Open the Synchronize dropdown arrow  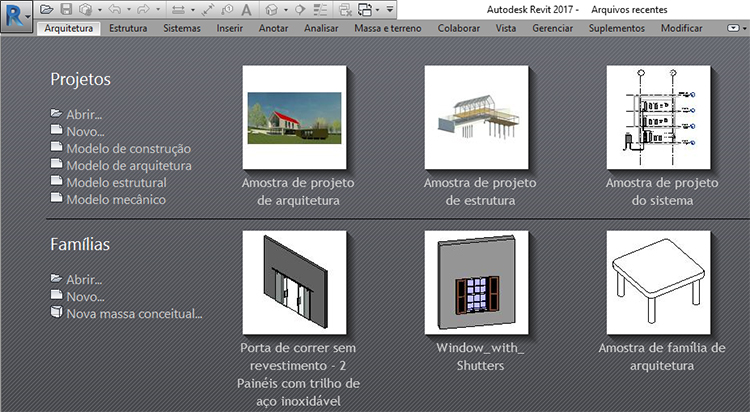click(x=99, y=10)
